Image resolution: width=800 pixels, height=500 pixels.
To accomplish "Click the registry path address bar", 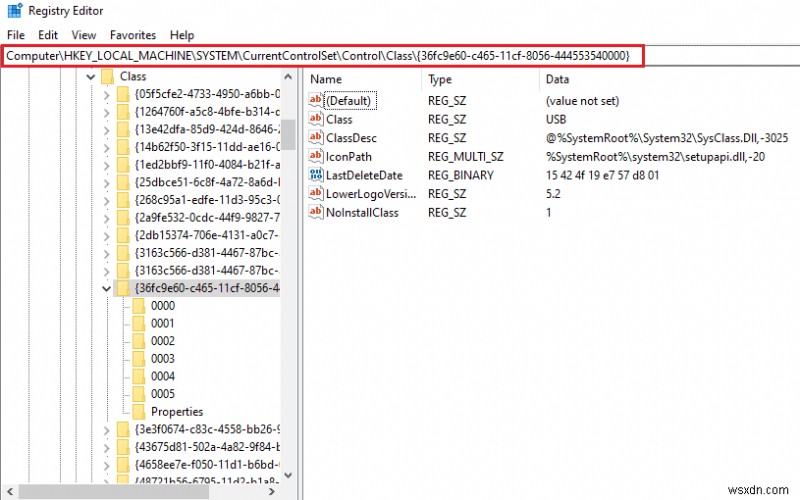I will pos(322,56).
